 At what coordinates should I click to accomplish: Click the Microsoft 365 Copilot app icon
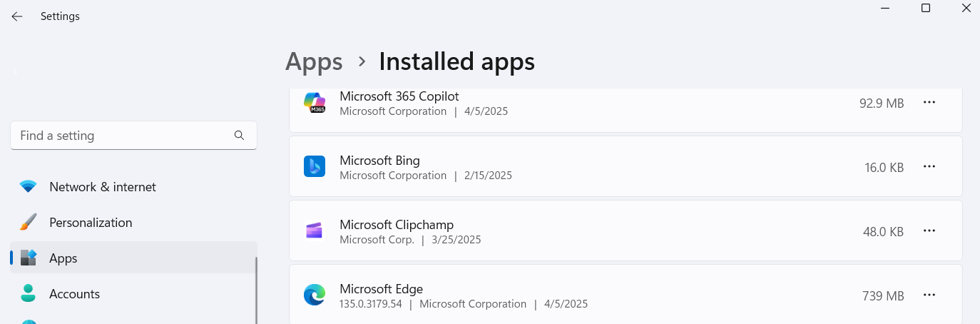[x=315, y=103]
